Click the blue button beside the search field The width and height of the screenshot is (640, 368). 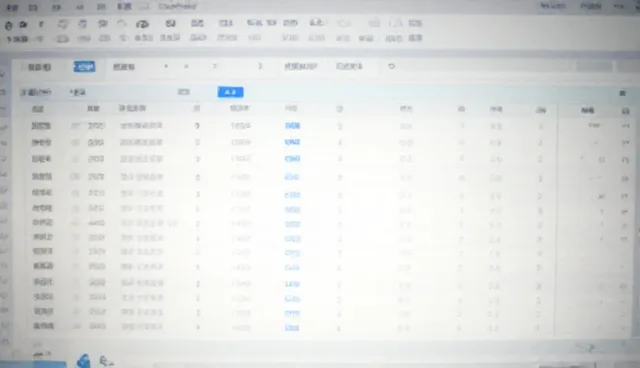click(x=231, y=92)
